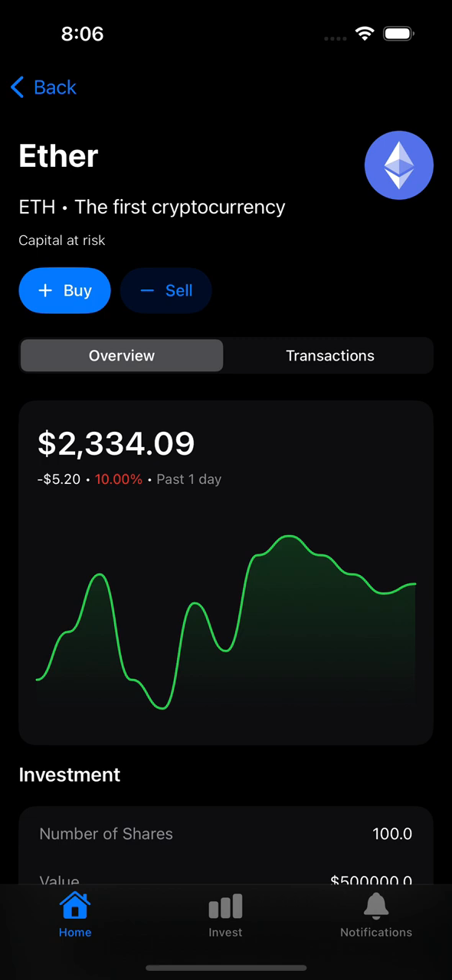Tap the Back chevron arrow

pos(18,87)
